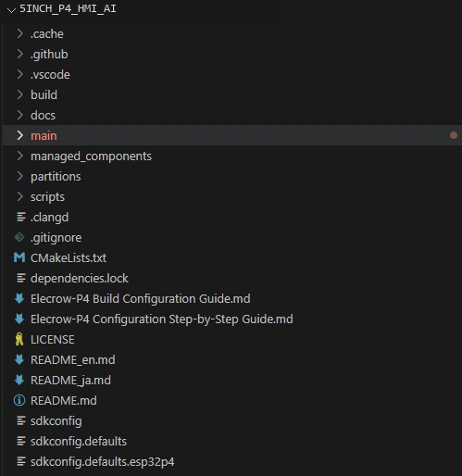Image resolution: width=462 pixels, height=476 pixels.
Task: Collapse the 5INCH_P4_HMI_AI root folder
Action: click(x=11, y=10)
